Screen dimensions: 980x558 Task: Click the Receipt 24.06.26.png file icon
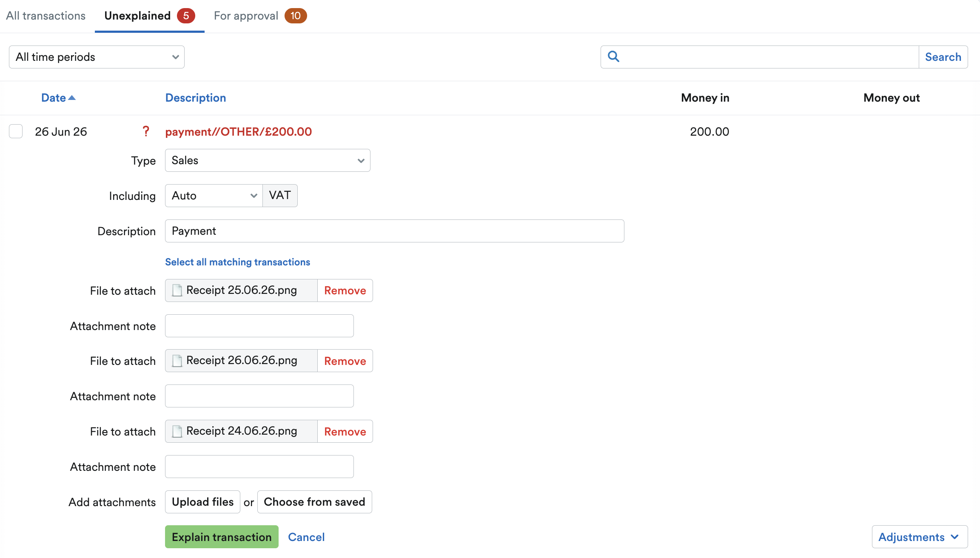177,431
